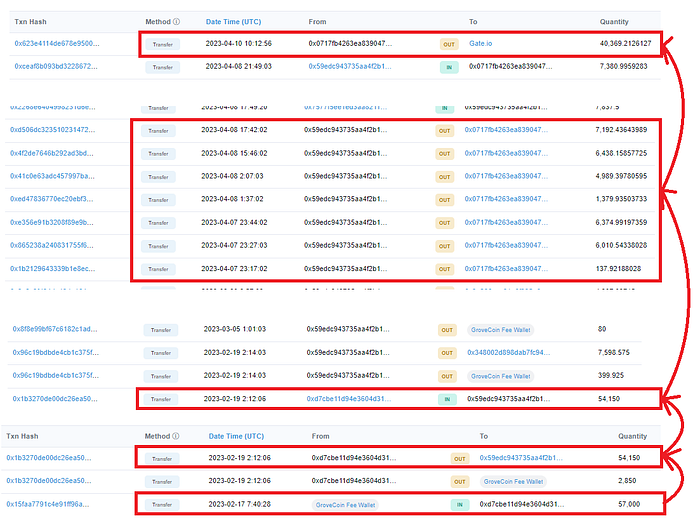Image resolution: width=700 pixels, height=525 pixels.
Task: Open transaction hash 0x623e4114de678e9500
Action: tap(57, 43)
